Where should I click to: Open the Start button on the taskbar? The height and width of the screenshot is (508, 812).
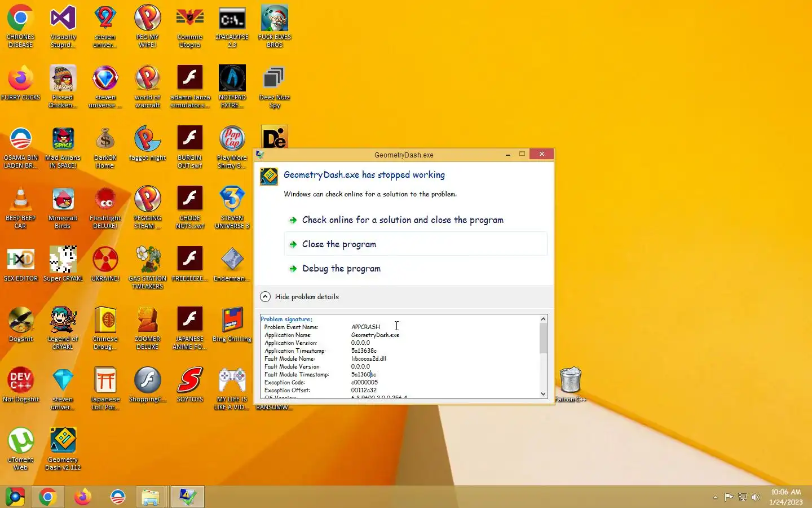click(15, 497)
